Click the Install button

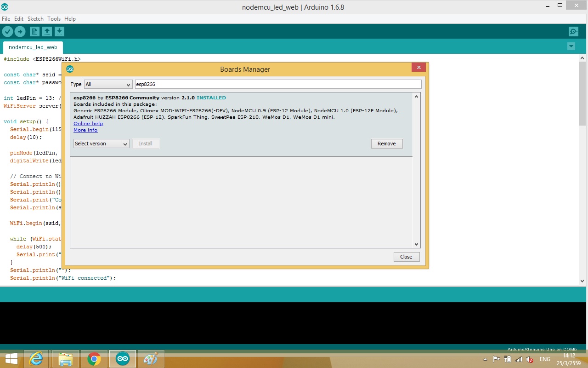[146, 144]
